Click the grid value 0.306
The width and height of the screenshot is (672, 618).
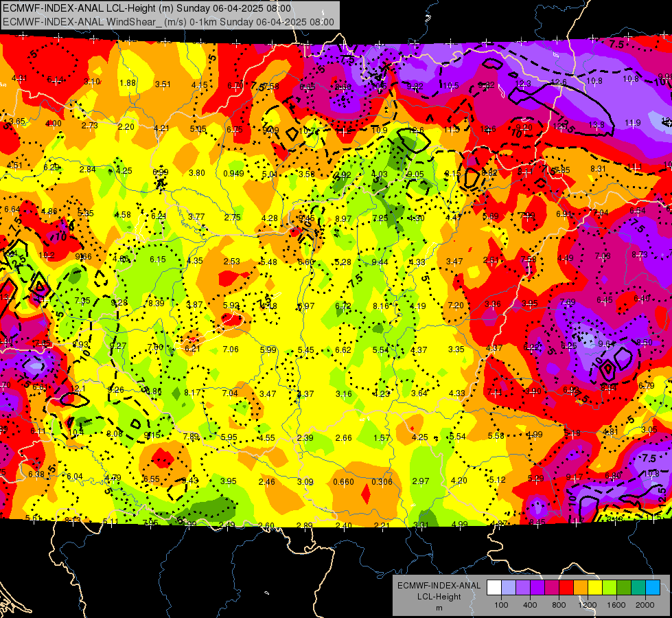(x=382, y=481)
